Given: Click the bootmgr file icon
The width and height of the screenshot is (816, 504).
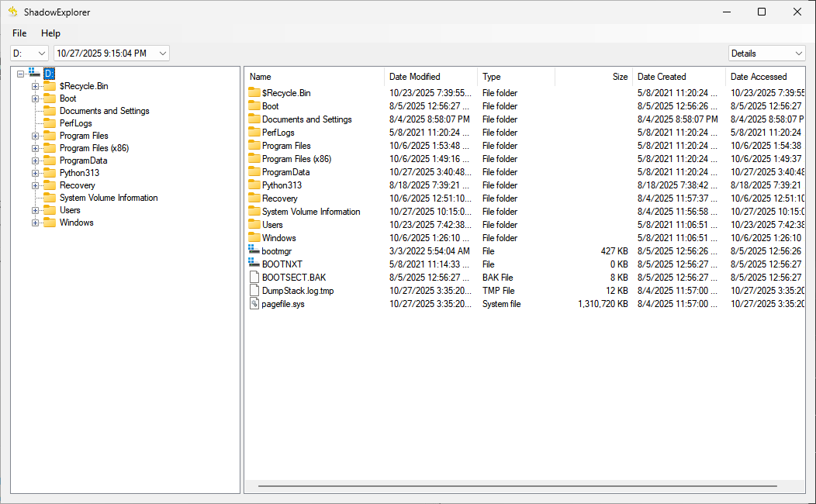Looking at the screenshot, I should [254, 251].
